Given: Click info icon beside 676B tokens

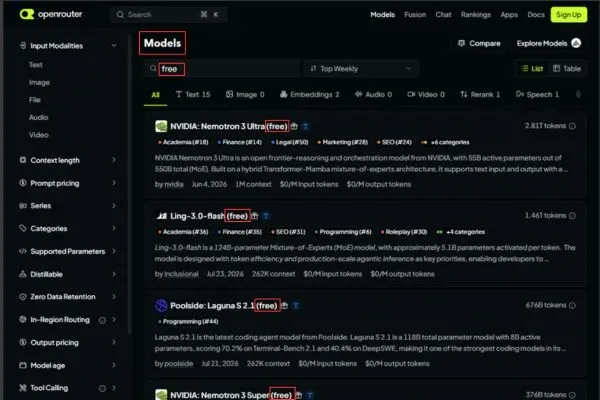Looking at the screenshot, I should 572,305.
